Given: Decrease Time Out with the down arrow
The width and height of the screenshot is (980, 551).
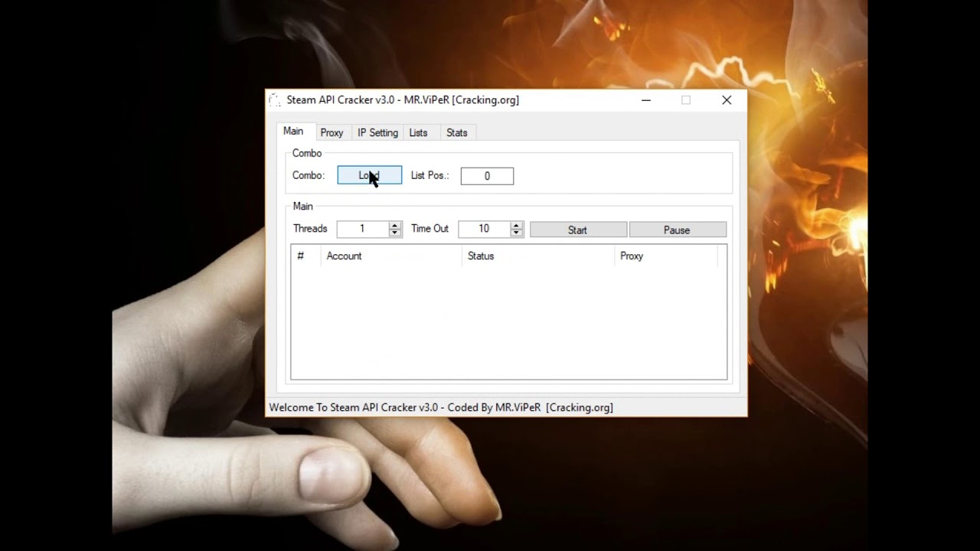Looking at the screenshot, I should click(x=516, y=233).
